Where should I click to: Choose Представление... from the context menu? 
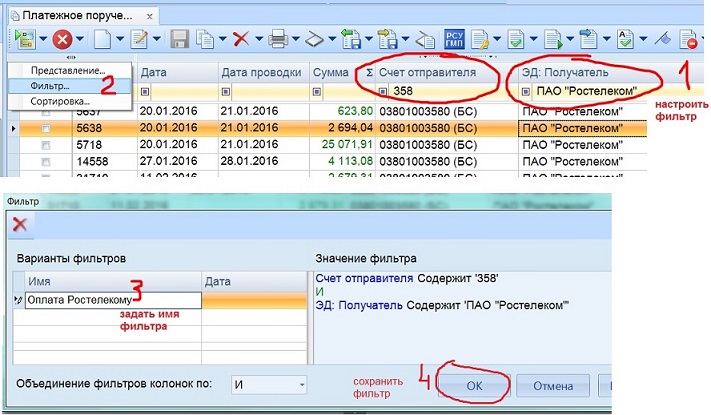(68, 71)
